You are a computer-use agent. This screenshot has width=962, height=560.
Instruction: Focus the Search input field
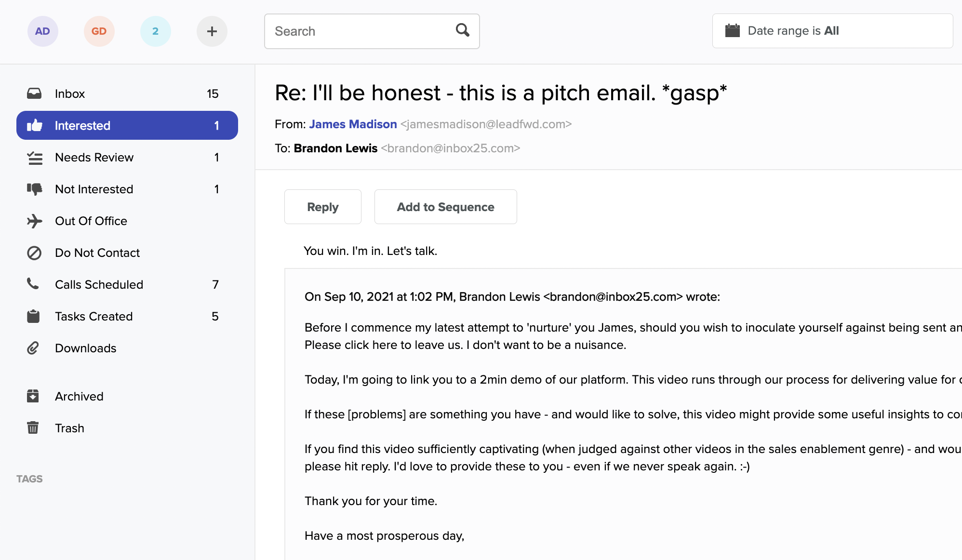[x=372, y=31]
